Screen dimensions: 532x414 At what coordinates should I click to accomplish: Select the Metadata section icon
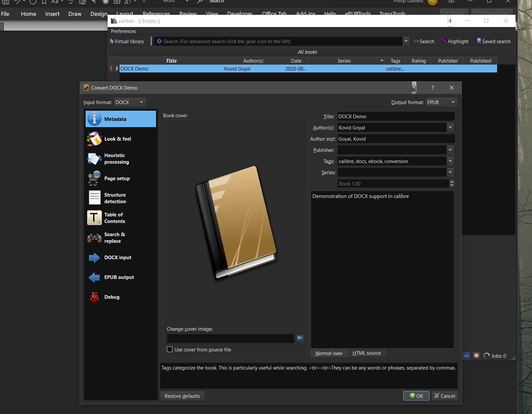[94, 119]
